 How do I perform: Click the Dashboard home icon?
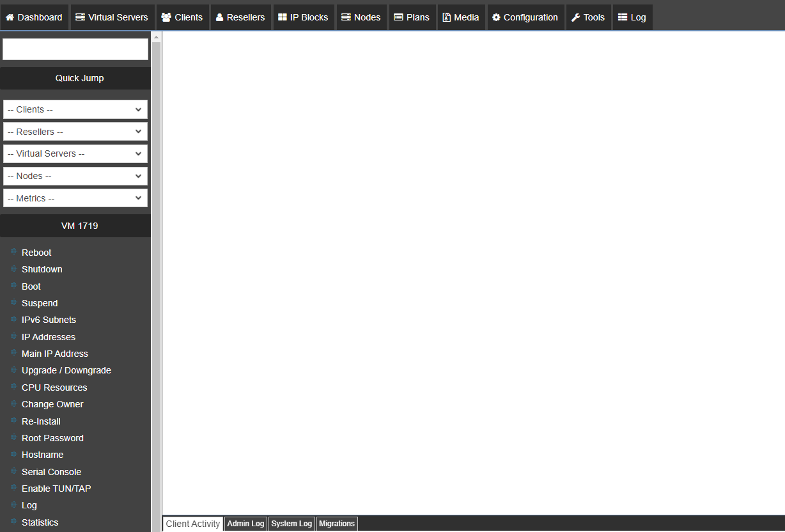(x=10, y=17)
